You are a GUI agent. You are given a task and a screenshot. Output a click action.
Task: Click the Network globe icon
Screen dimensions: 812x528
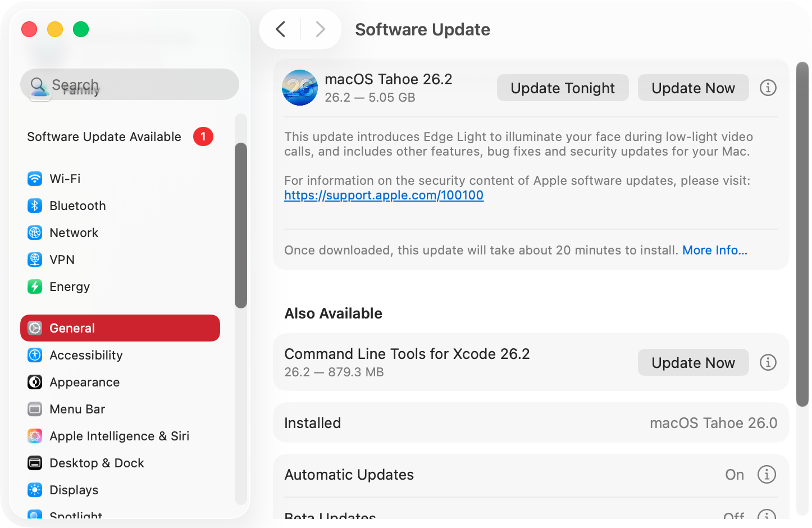coord(35,233)
